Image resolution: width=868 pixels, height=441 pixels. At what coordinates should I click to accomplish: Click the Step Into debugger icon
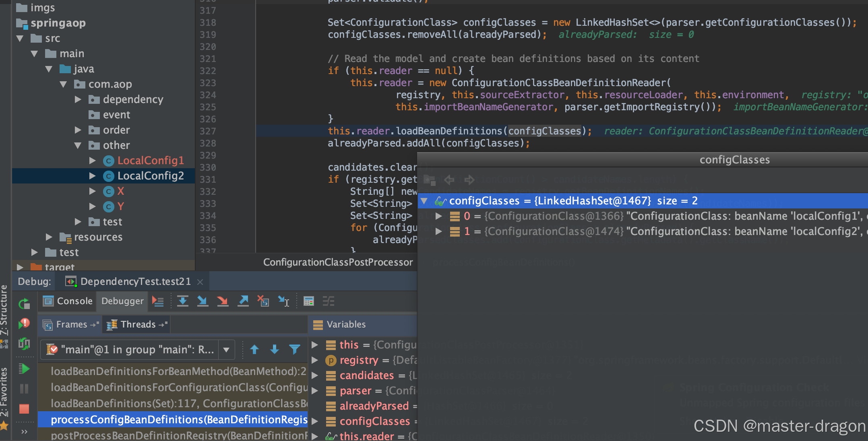tap(202, 301)
